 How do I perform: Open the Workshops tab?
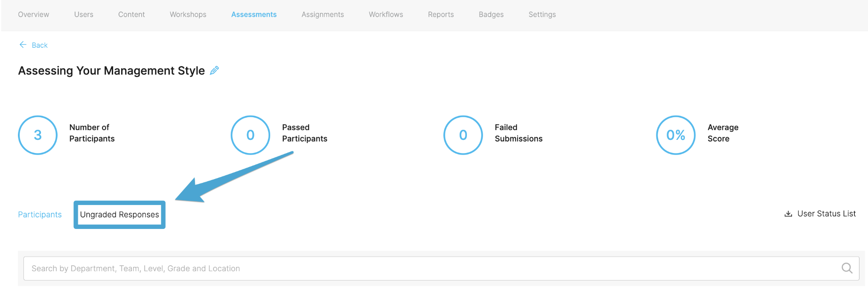188,14
